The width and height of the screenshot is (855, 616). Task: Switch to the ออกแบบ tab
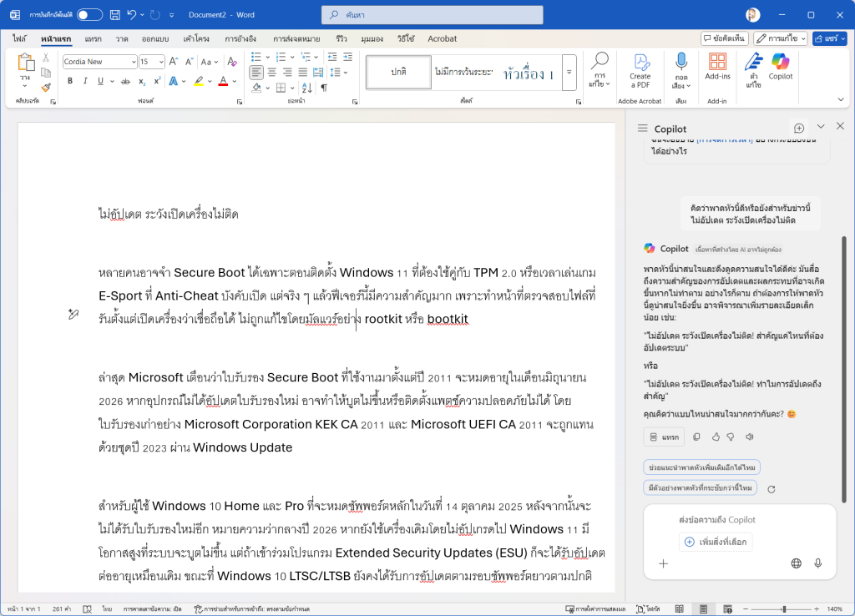tap(154, 38)
